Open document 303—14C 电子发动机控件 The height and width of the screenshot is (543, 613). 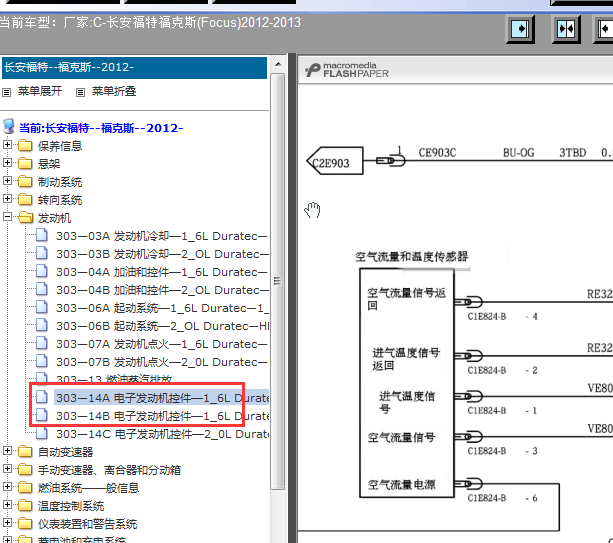(162, 434)
